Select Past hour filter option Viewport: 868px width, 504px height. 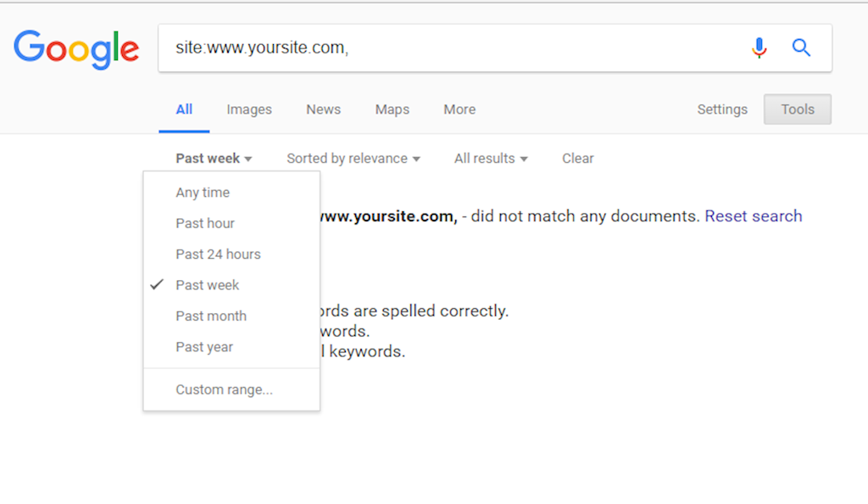point(205,223)
